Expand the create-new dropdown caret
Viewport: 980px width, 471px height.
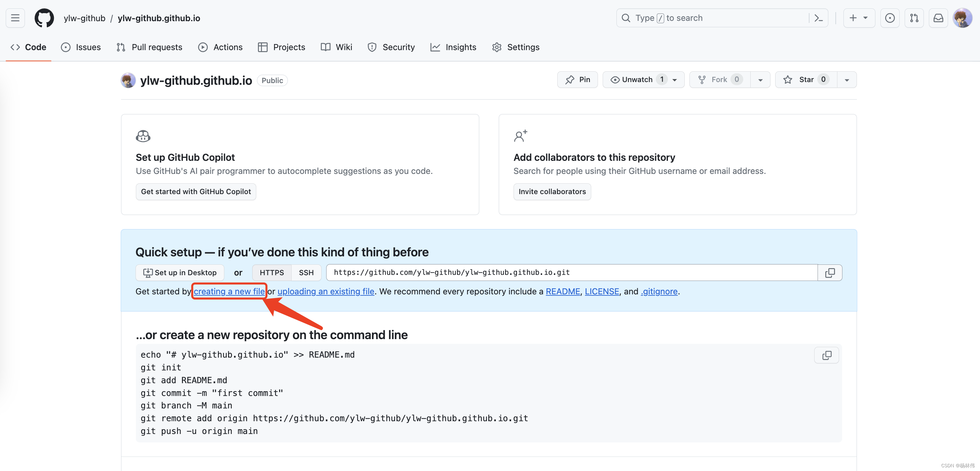[866, 18]
